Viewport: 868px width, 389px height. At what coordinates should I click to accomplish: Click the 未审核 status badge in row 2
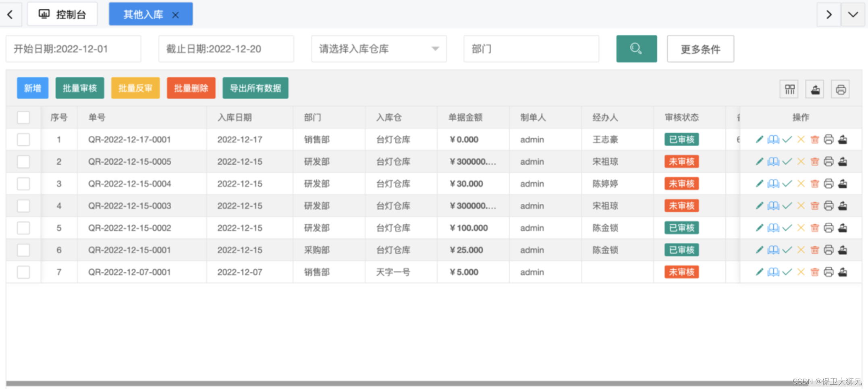[x=682, y=161]
